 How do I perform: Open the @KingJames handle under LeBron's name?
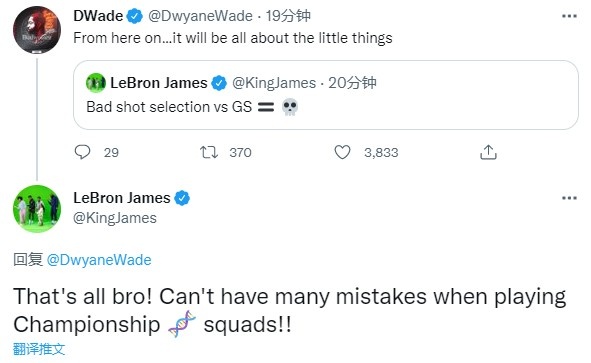tap(115, 218)
